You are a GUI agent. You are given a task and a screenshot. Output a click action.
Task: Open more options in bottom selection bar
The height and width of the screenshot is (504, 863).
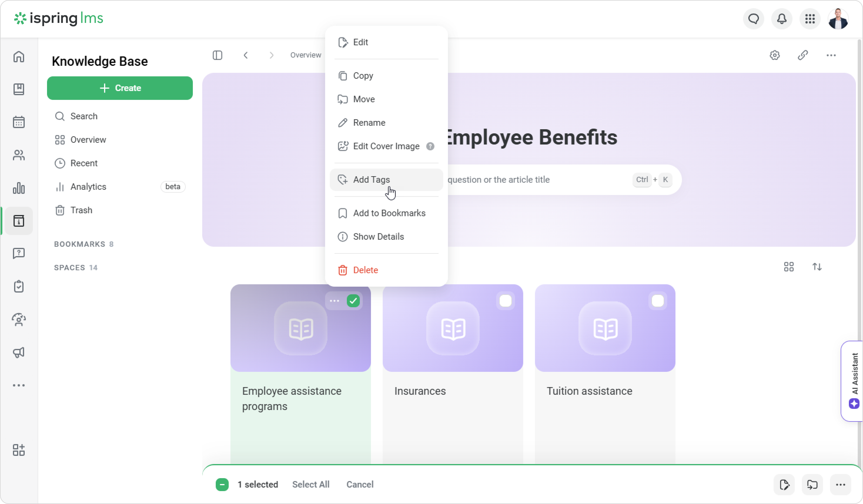pos(840,485)
